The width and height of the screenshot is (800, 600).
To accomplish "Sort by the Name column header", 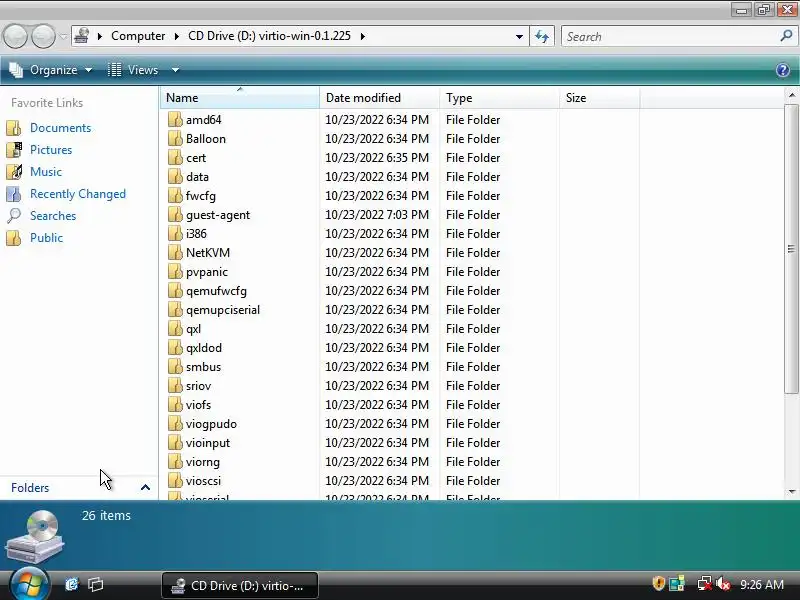I will tap(239, 97).
